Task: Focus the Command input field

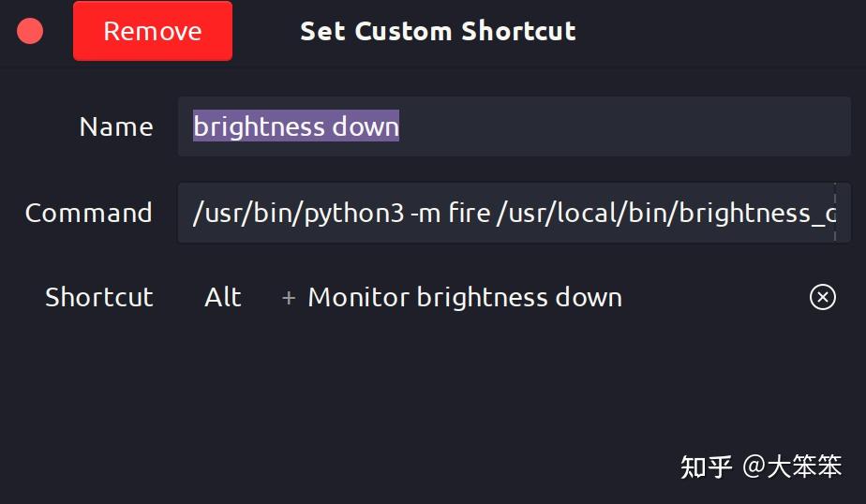Action: [x=514, y=214]
